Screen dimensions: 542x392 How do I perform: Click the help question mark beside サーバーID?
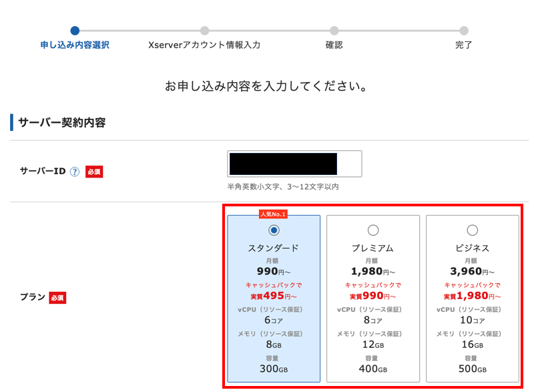pos(75,172)
